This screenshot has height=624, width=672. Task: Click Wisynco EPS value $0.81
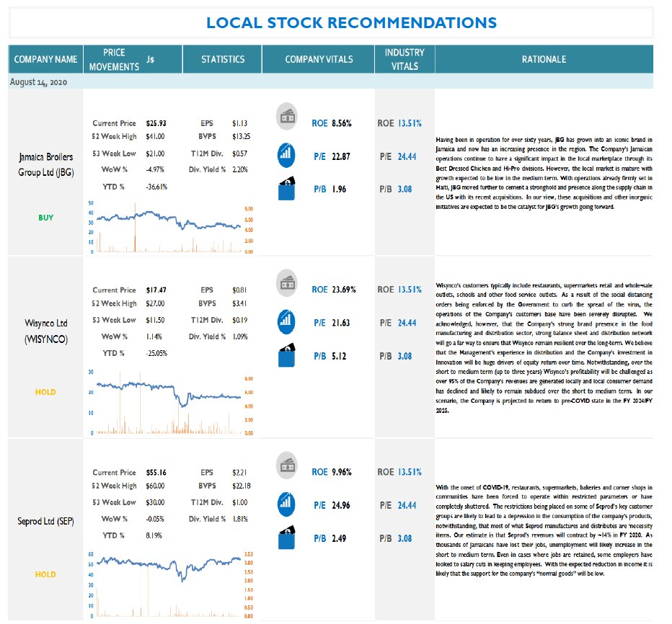239,290
